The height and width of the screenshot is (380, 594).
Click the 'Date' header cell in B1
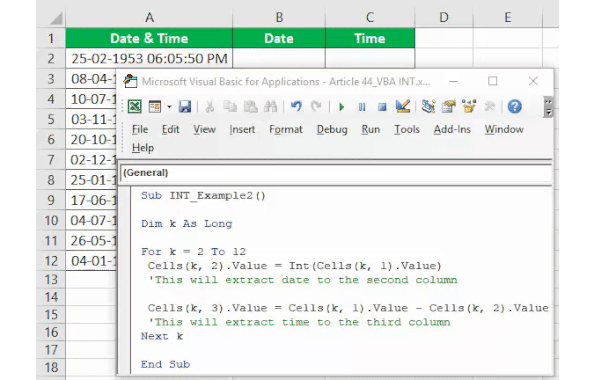pos(279,38)
